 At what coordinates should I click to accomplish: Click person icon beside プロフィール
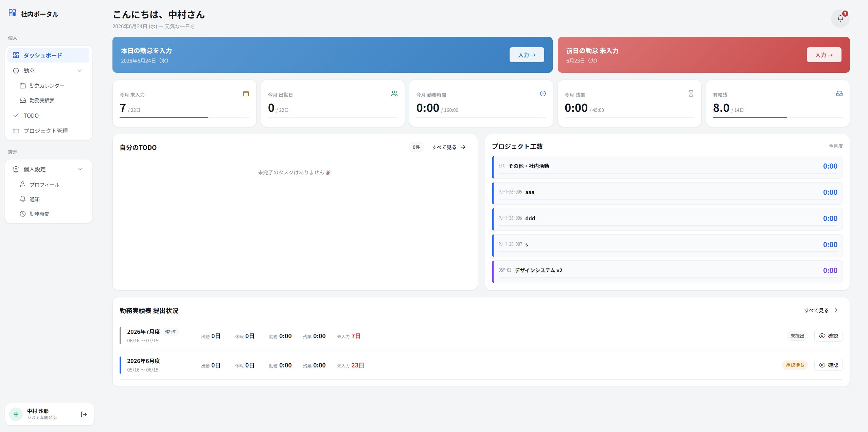point(23,184)
